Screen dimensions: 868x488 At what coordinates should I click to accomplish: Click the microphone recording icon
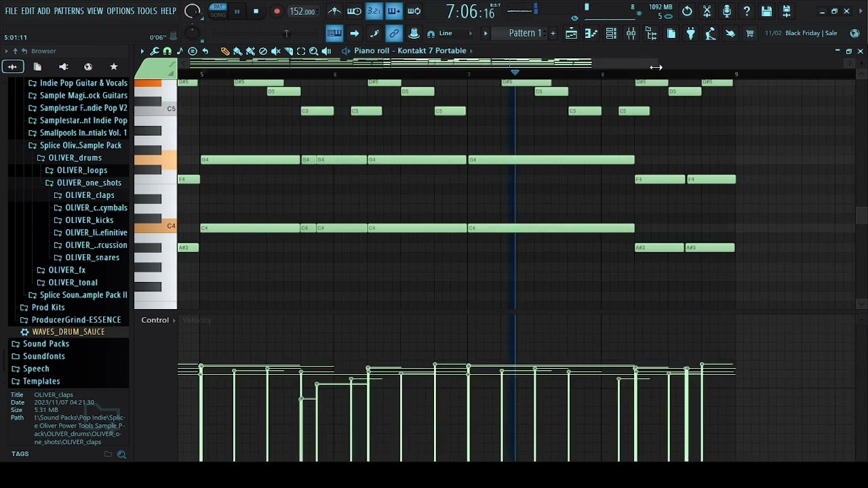726,11
